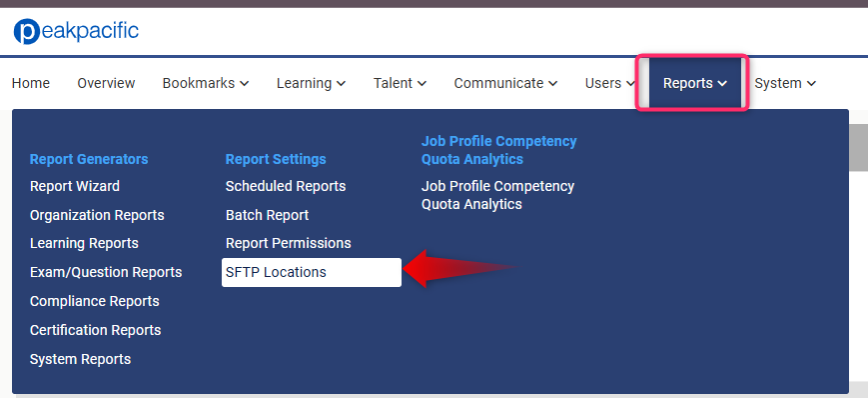Expand the Bookmarks dropdown chevron
Image resolution: width=868 pixels, height=398 pixels.
coord(244,84)
